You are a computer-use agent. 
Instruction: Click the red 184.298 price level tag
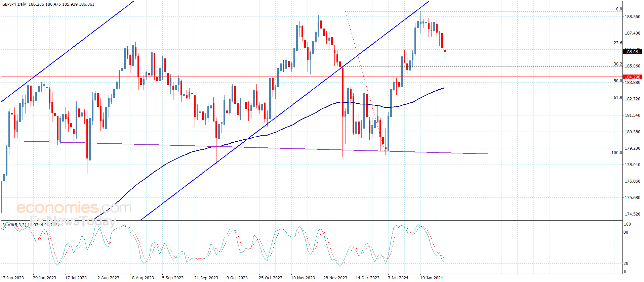[x=632, y=77]
